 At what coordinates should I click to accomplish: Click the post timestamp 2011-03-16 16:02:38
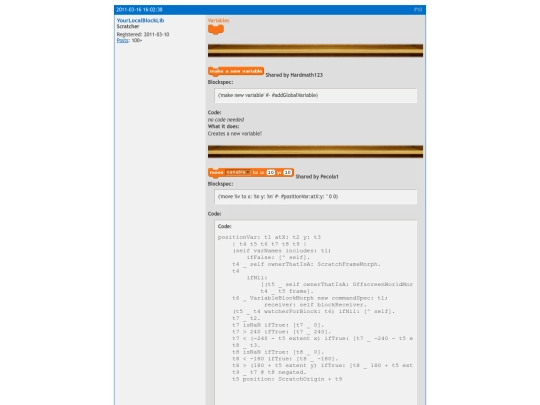pyautogui.click(x=139, y=10)
